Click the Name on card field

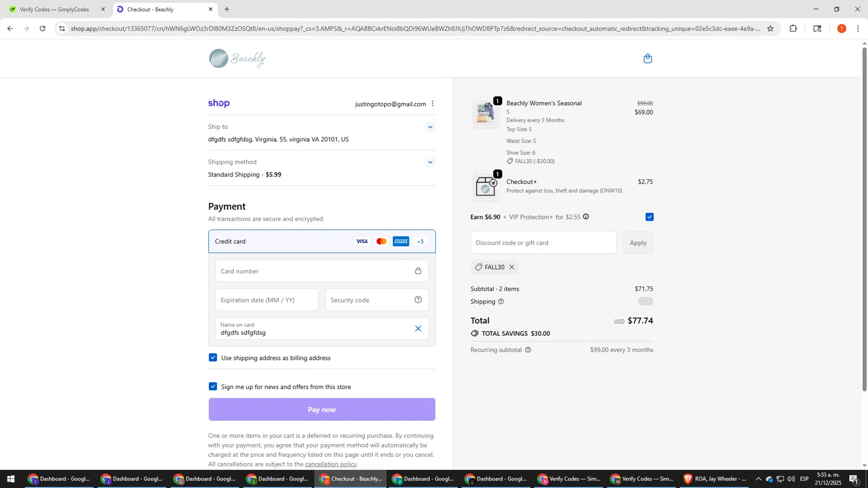[x=322, y=329]
